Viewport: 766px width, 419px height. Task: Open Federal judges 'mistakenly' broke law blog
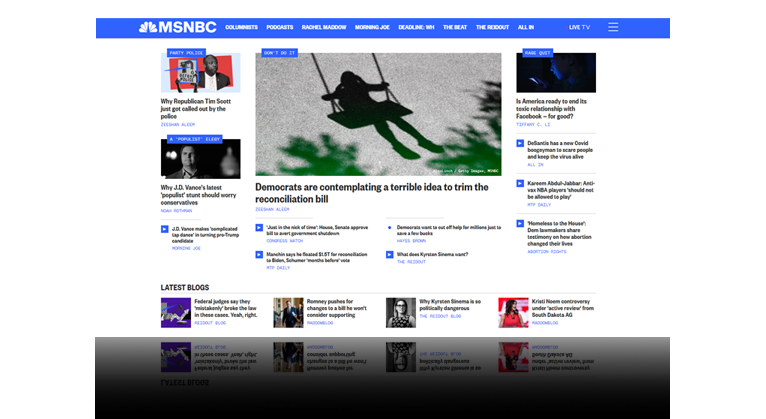click(x=226, y=308)
